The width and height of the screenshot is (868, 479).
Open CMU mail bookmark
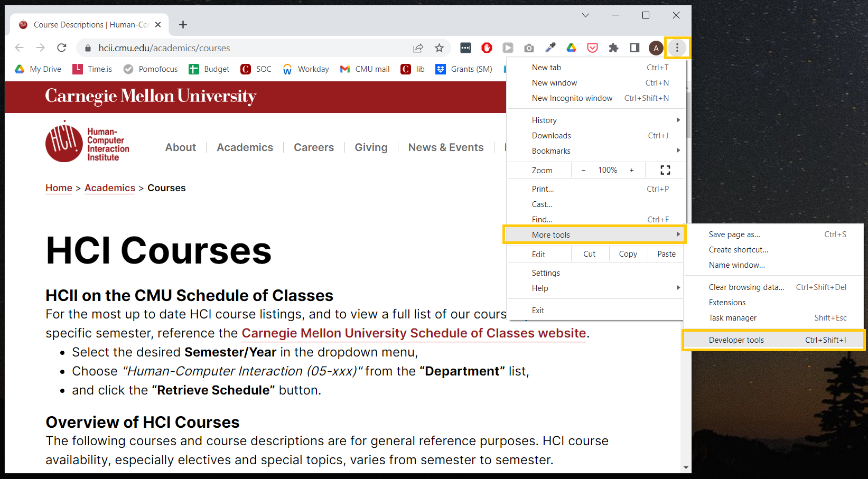coord(365,69)
